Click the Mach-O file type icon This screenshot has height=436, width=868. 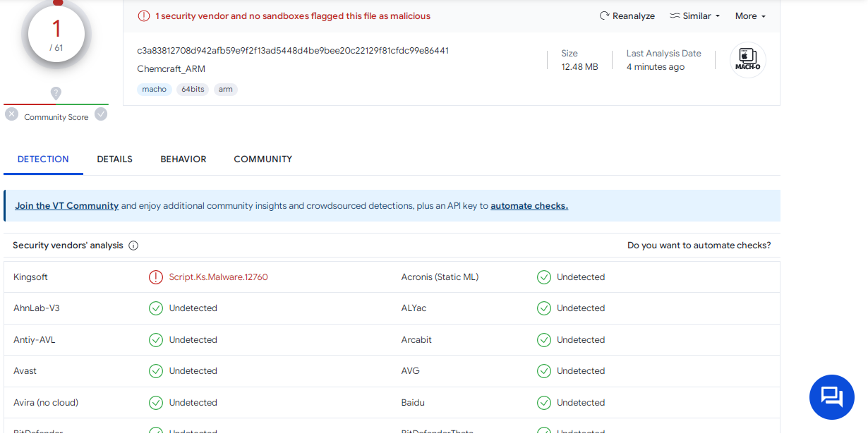pos(747,60)
